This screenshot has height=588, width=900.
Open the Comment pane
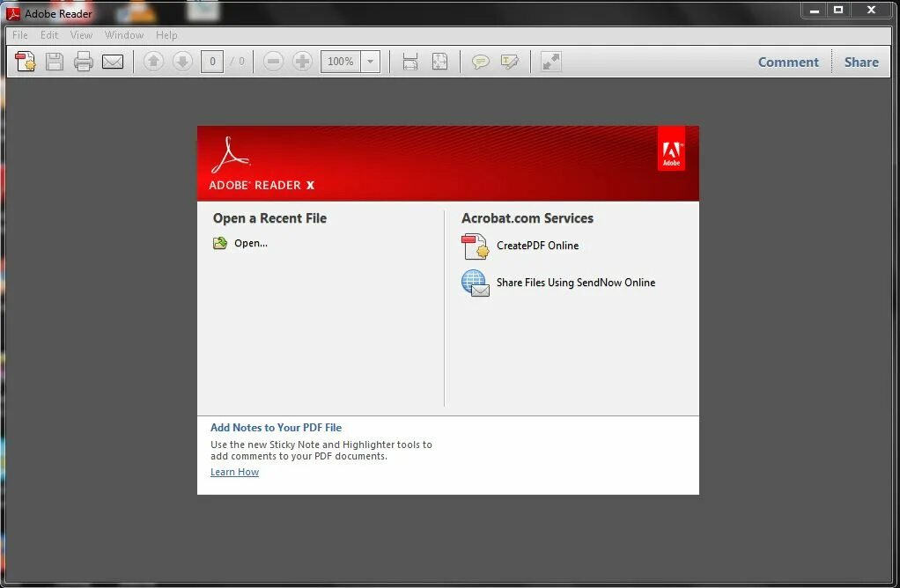click(x=788, y=62)
